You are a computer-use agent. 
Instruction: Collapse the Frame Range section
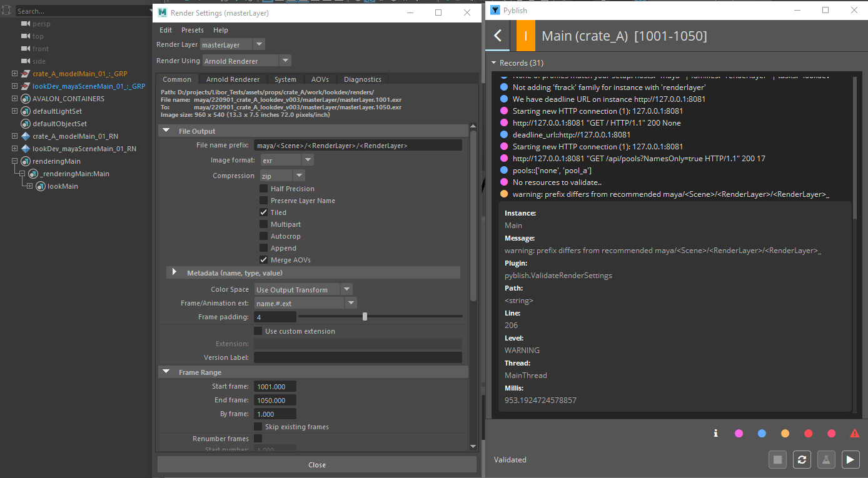[166, 372]
